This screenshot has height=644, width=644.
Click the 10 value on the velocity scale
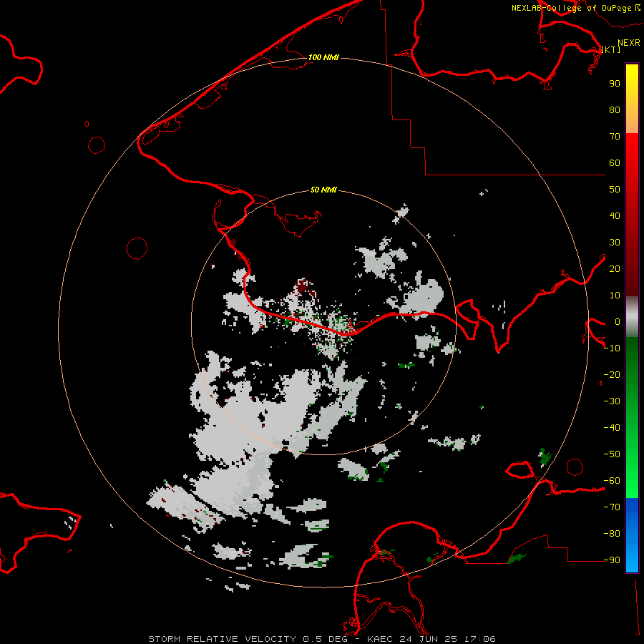click(615, 296)
